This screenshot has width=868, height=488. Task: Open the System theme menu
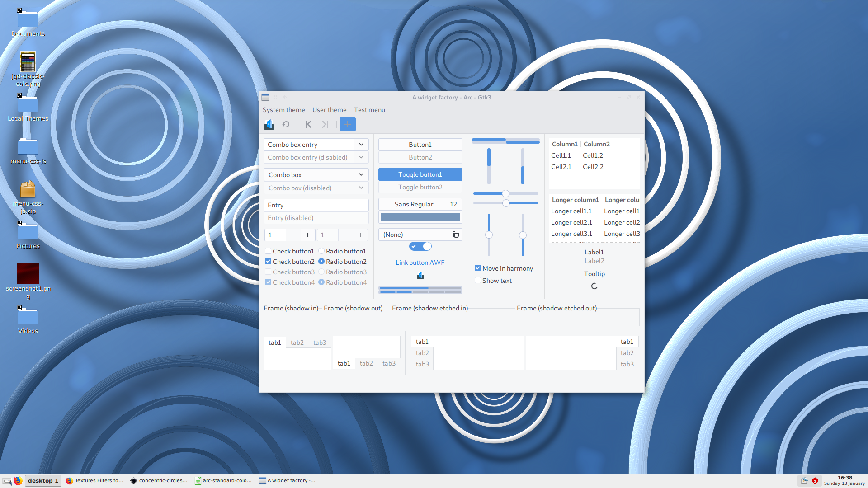tap(283, 110)
